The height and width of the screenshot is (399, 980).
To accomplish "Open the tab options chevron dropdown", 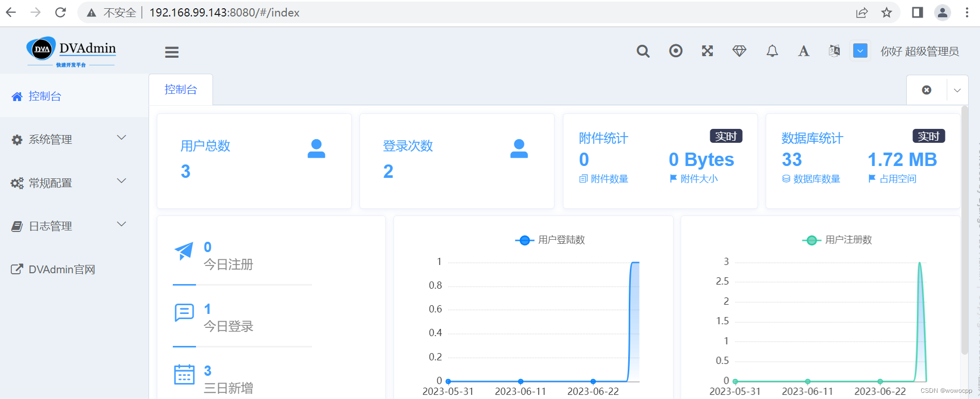I will (957, 90).
